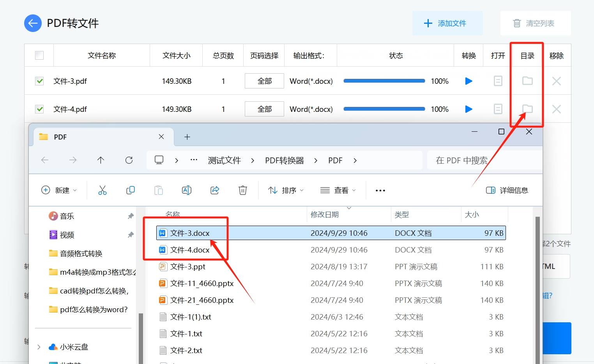Viewport: 594px width, 364px height.
Task: Select the file 文件-4.docx
Action: tap(331, 250)
